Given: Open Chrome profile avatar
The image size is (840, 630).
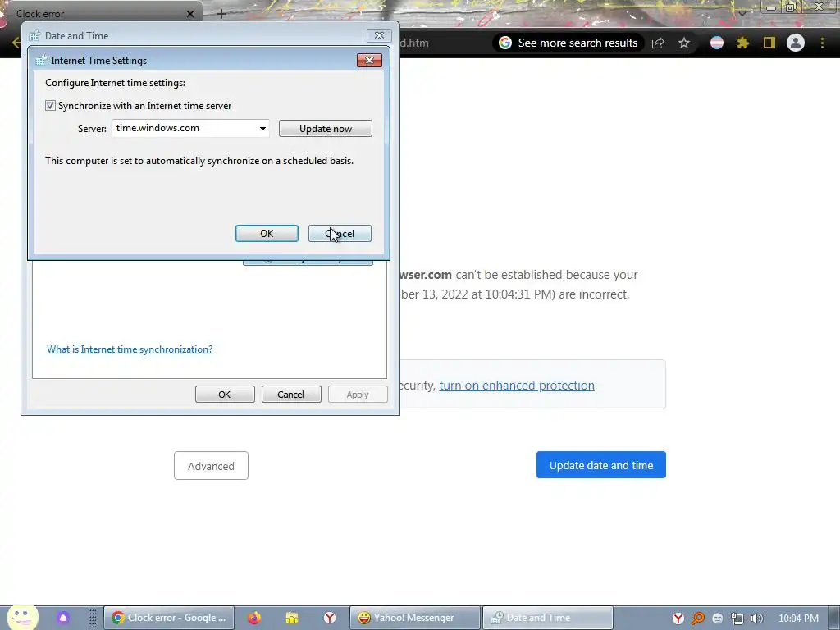Looking at the screenshot, I should (796, 43).
